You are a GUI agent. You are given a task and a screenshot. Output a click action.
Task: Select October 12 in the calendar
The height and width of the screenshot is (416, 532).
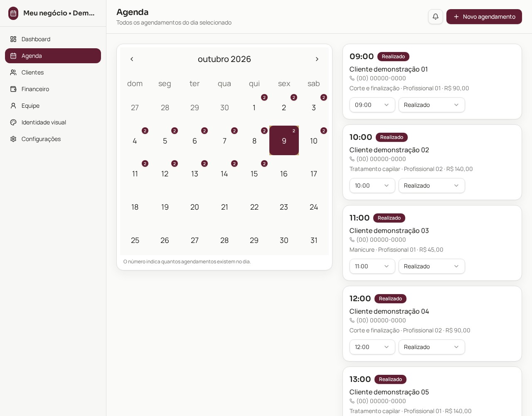pos(165,174)
